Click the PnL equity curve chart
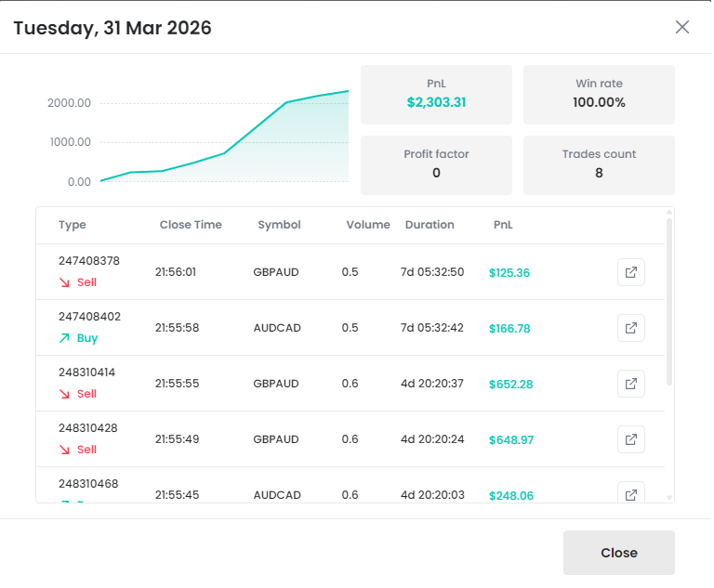The image size is (714, 588). (223, 139)
